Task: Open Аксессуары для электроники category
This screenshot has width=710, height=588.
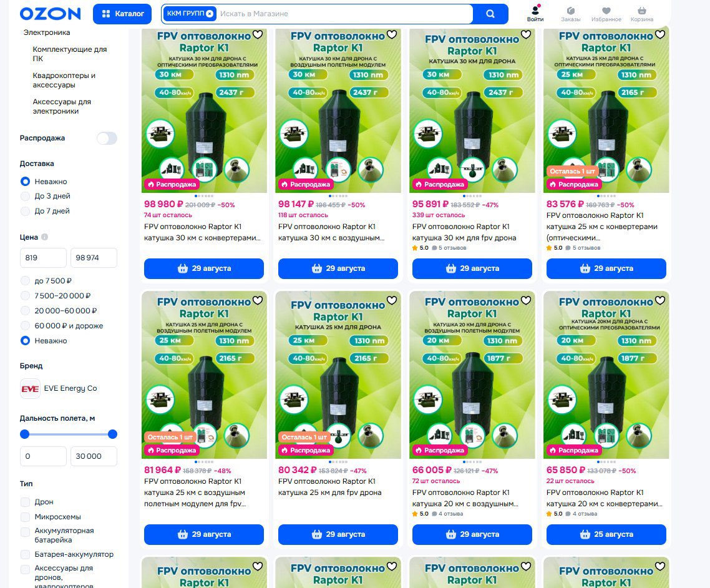Action: pyautogui.click(x=62, y=107)
